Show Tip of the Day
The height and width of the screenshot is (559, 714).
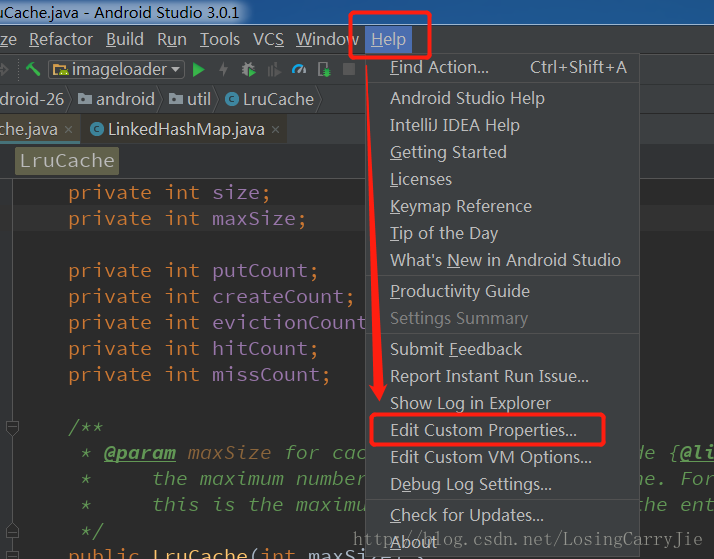(503, 233)
